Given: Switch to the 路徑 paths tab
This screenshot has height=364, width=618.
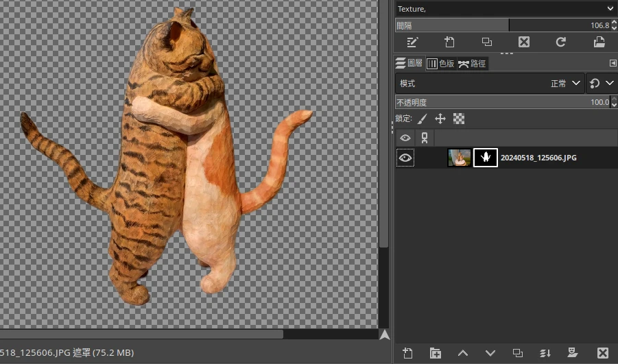Looking at the screenshot, I should 472,63.
